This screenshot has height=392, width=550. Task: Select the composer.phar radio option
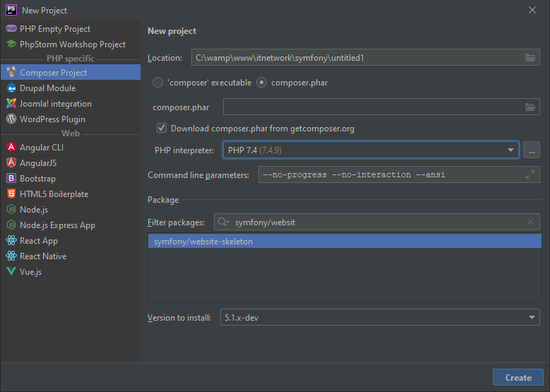[x=262, y=83]
